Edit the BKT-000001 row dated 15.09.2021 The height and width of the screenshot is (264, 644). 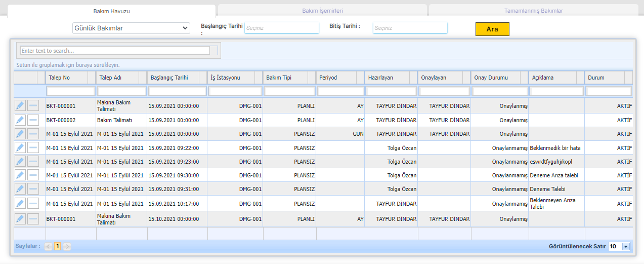[20, 106]
